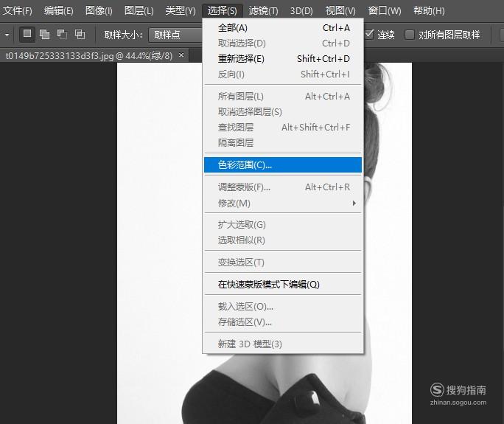Image resolution: width=504 pixels, height=424 pixels.
Task: Select the New Selection mode icon
Action: (x=27, y=34)
